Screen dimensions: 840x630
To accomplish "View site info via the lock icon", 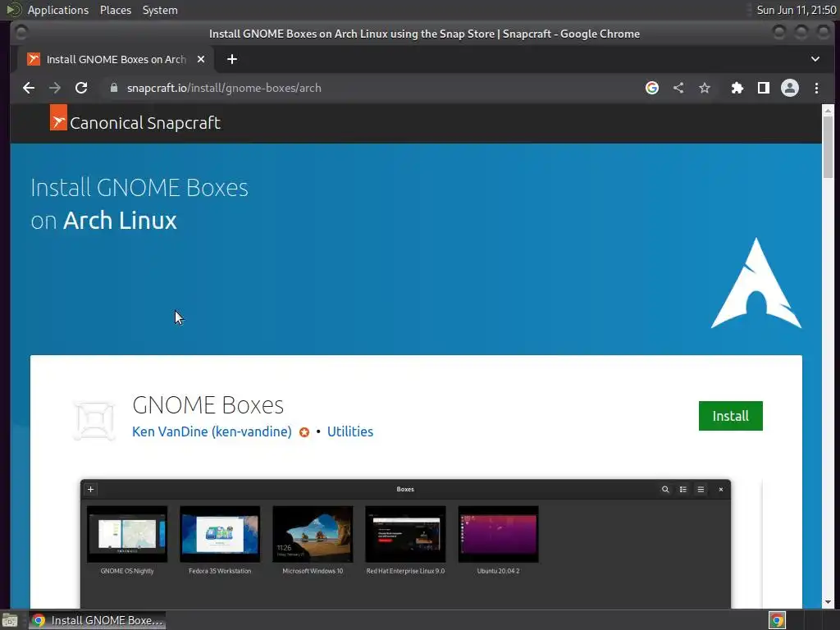I will coord(113,88).
